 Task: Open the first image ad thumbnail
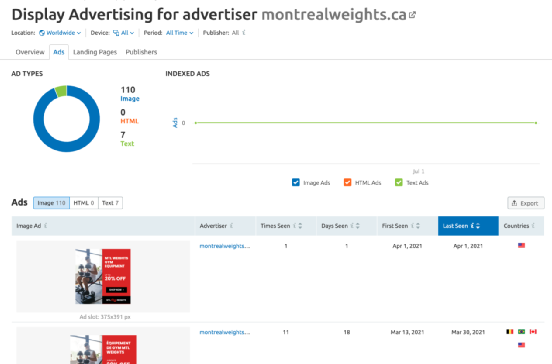(103, 276)
